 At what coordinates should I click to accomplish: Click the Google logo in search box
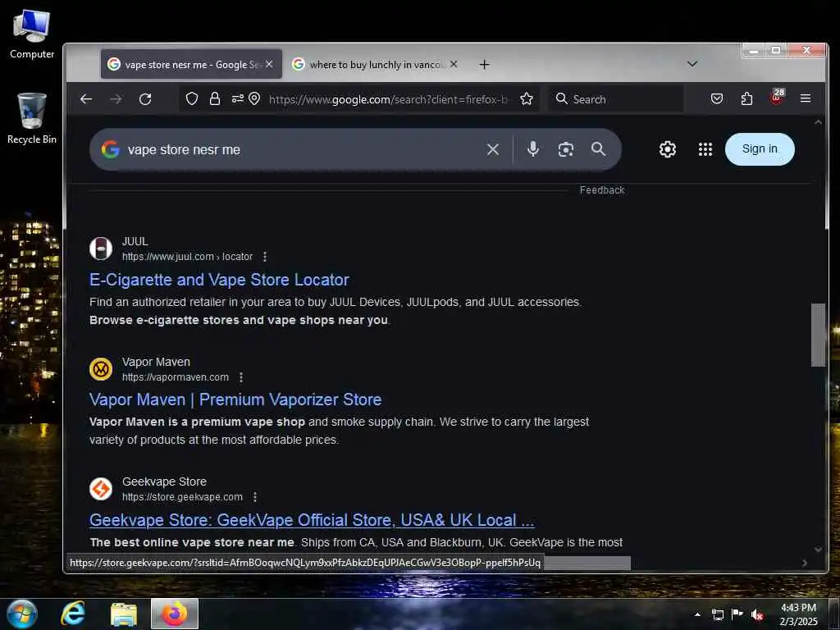pos(111,149)
